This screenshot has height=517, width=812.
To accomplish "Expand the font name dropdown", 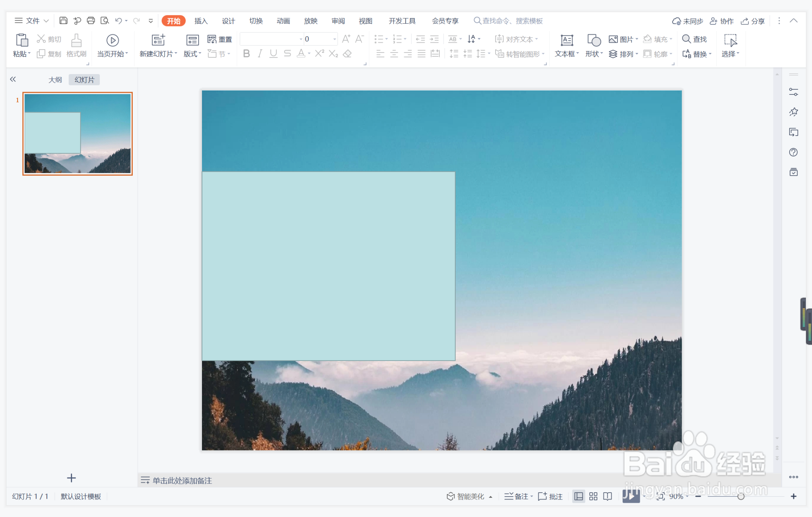I will tap(301, 39).
